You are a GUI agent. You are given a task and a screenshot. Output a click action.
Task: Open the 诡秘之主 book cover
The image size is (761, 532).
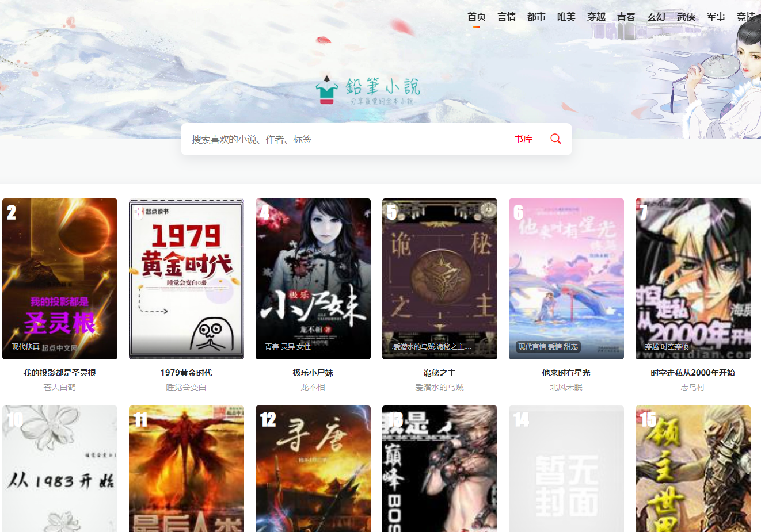(x=440, y=279)
